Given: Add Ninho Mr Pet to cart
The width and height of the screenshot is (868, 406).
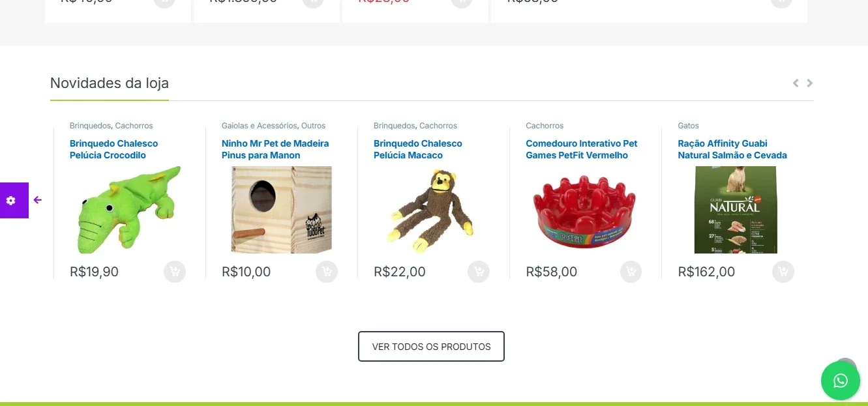Looking at the screenshot, I should pyautogui.click(x=327, y=272).
